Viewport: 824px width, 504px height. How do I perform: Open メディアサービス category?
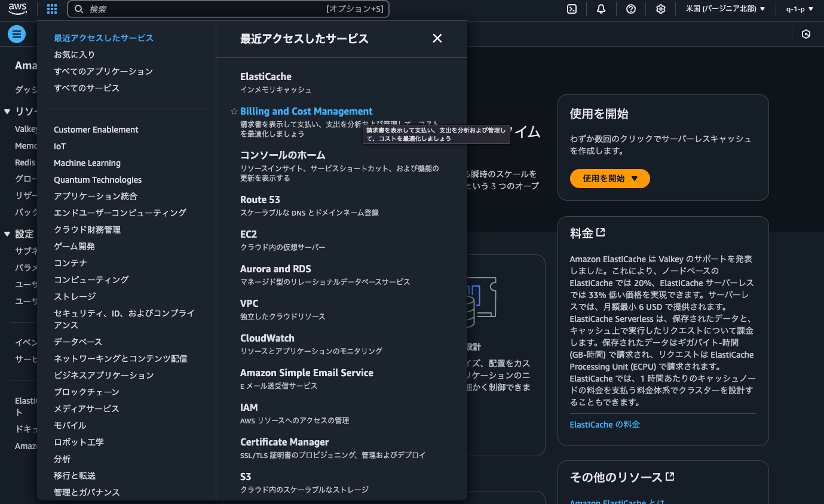coord(87,409)
